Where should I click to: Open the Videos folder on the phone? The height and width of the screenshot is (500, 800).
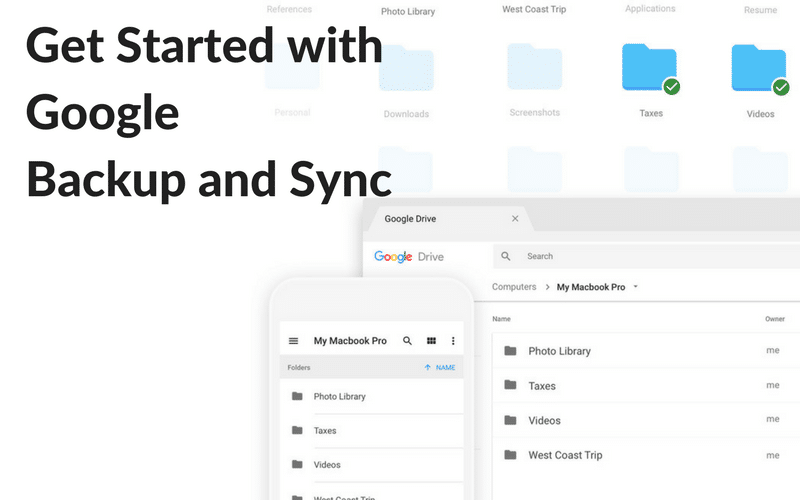[x=326, y=465]
